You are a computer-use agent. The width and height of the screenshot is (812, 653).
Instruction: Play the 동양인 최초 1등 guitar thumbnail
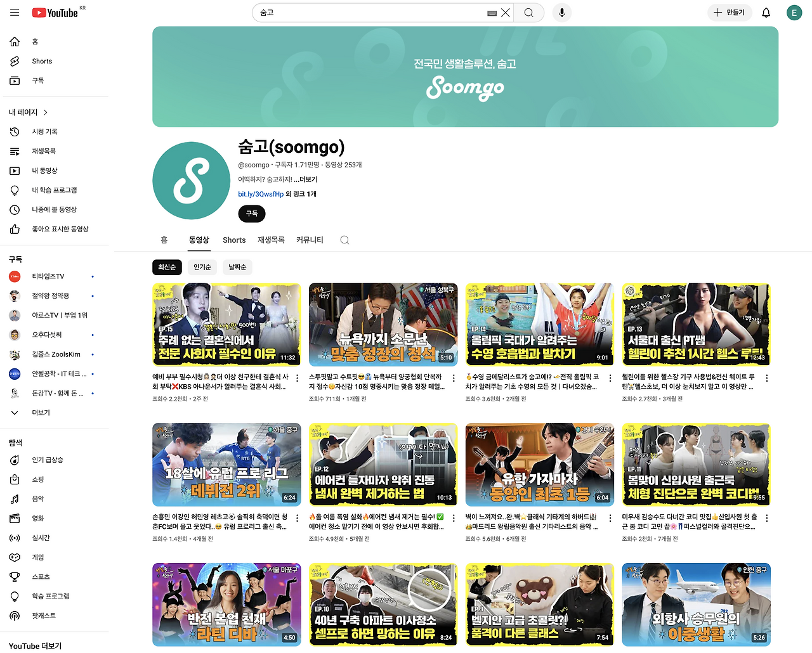(540, 465)
